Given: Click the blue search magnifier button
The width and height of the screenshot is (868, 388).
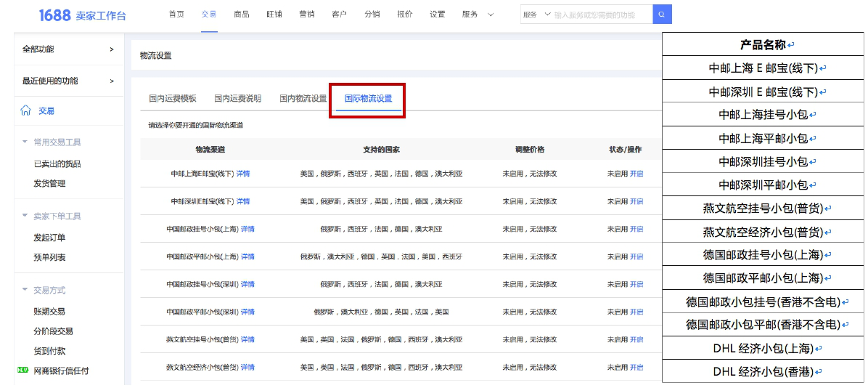Looking at the screenshot, I should pos(662,15).
